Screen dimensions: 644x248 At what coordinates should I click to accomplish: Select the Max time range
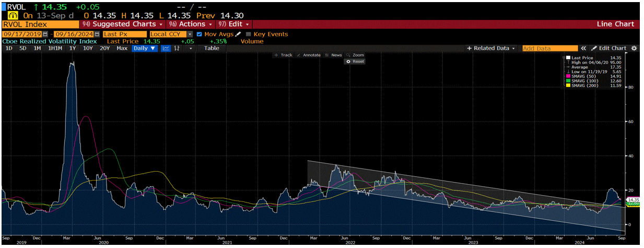click(122, 48)
